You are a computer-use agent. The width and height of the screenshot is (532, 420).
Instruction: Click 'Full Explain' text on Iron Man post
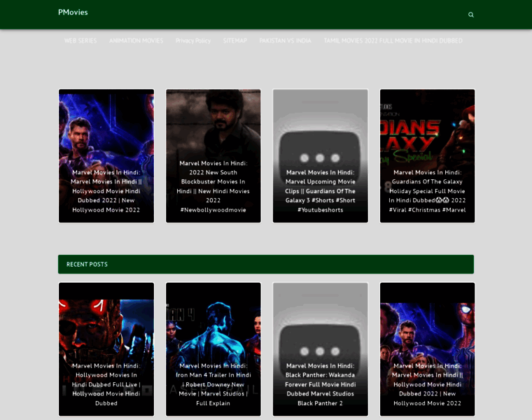pyautogui.click(x=213, y=403)
